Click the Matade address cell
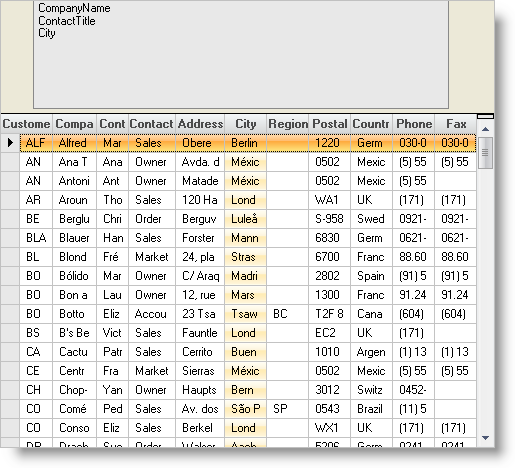Screen dimensions: 515x468 click(200, 181)
